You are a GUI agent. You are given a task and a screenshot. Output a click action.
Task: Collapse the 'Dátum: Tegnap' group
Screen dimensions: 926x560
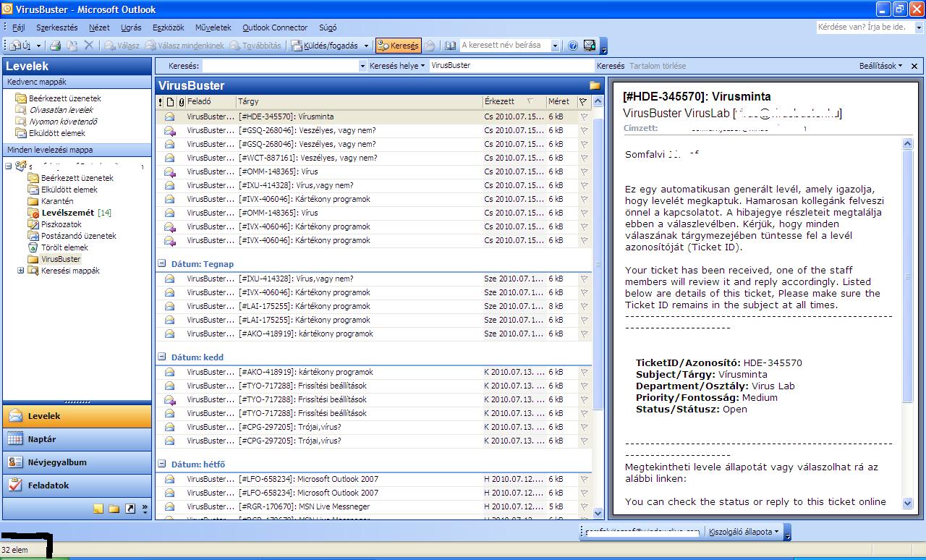(162, 264)
